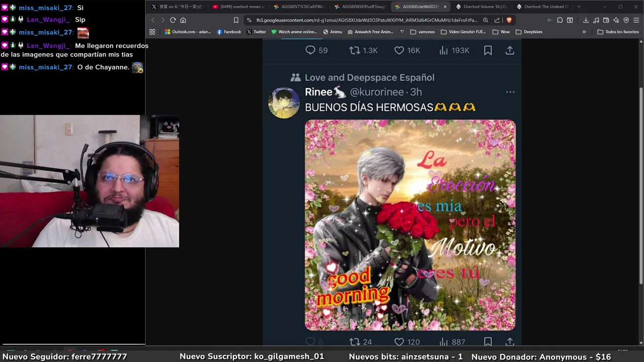
Task: Open three-dot menu on Rinee's post
Action: click(x=510, y=92)
